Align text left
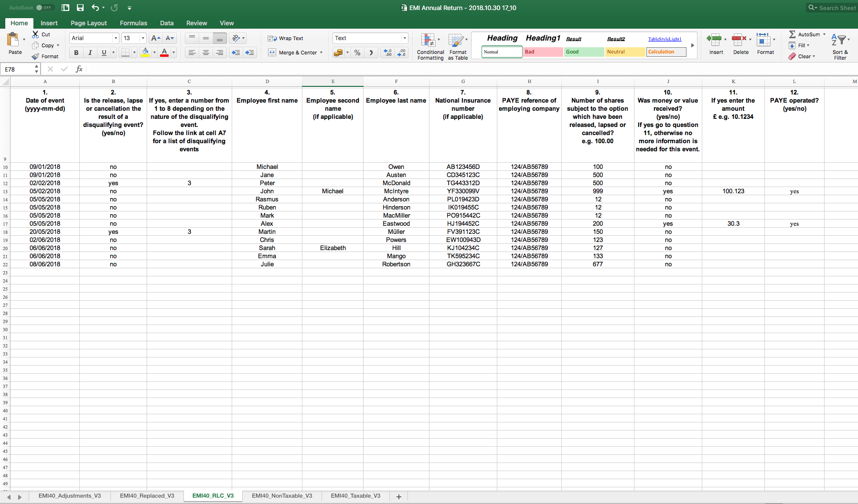 192,52
